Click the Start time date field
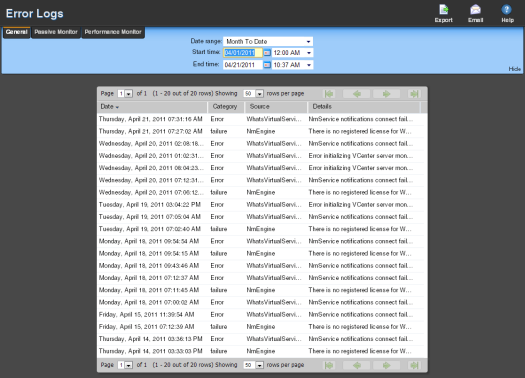Viewport: 525px width, 378px height. (x=243, y=53)
